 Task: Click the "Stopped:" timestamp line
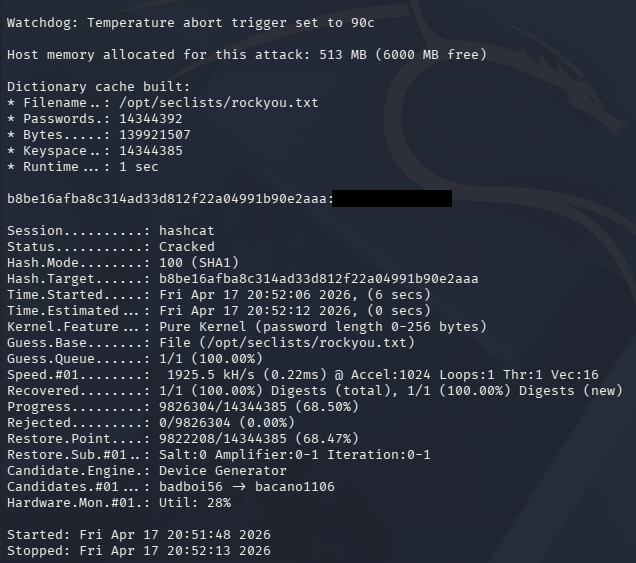click(x=138, y=551)
